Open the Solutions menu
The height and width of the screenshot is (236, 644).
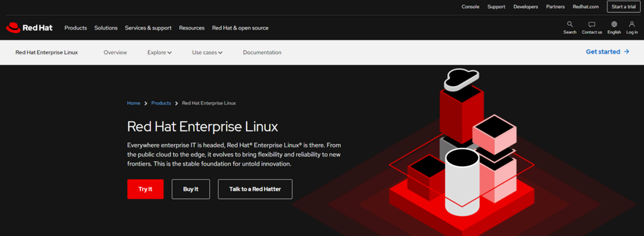106,28
